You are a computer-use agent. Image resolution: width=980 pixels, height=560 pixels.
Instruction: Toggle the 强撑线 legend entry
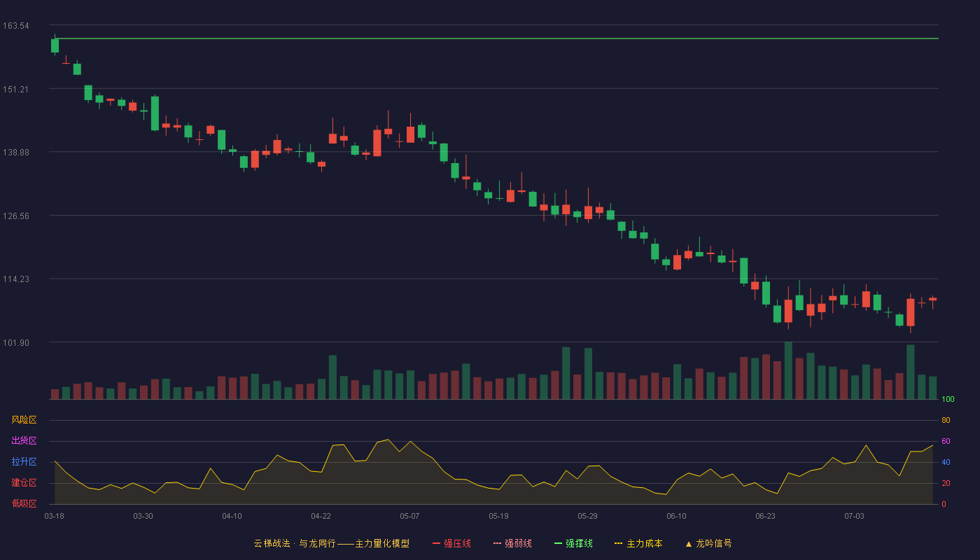[573, 543]
